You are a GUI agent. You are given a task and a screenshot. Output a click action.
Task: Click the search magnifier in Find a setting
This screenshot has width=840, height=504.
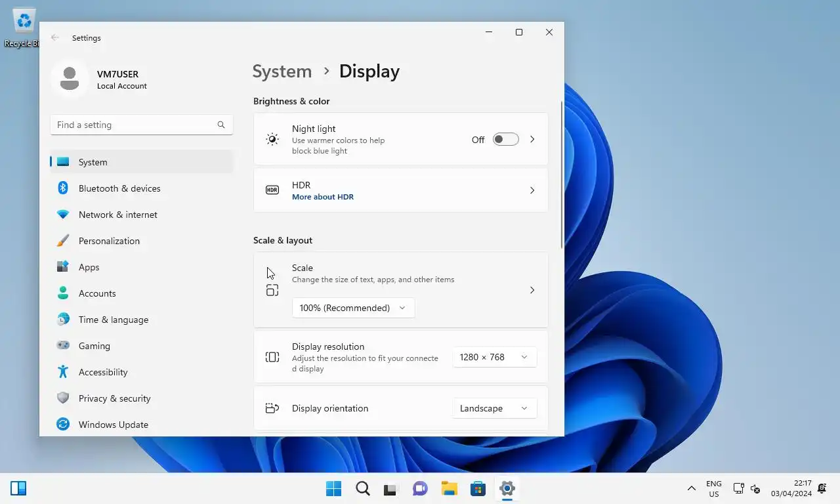click(x=221, y=125)
